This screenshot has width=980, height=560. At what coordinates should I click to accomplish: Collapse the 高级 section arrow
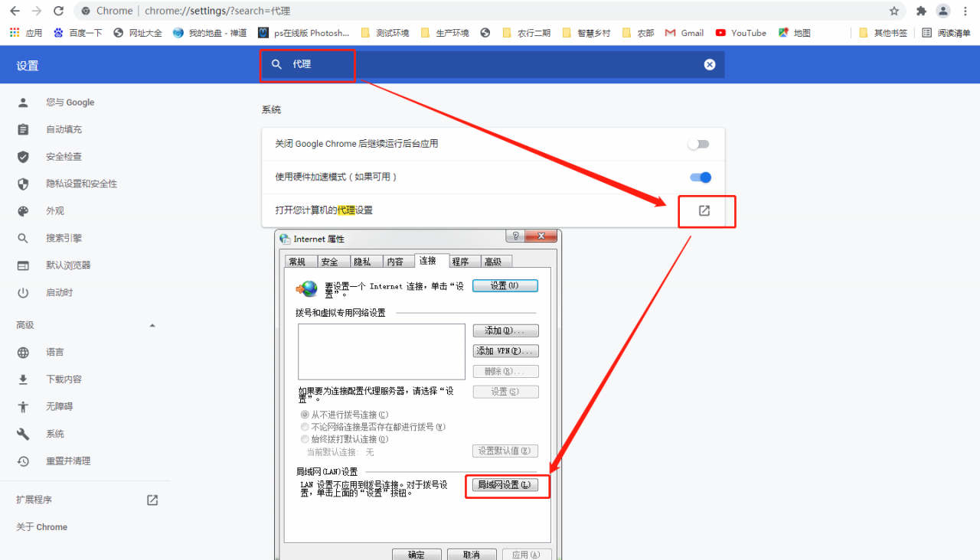(152, 325)
